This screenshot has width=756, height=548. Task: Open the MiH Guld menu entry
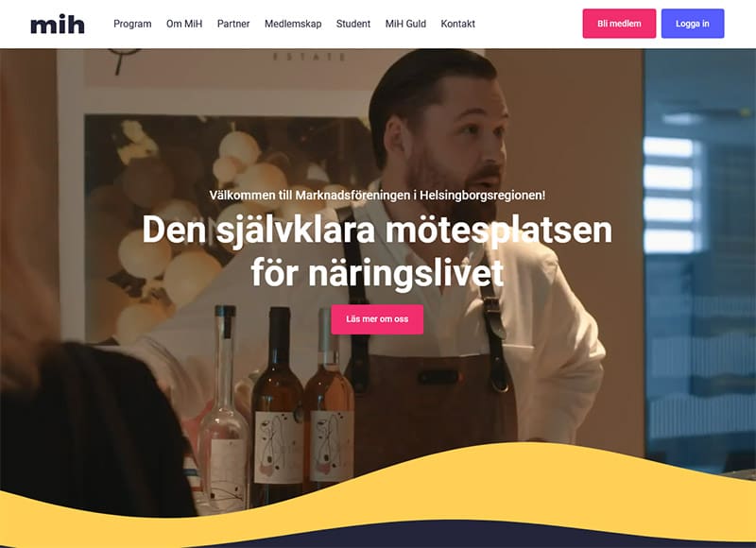pos(405,24)
